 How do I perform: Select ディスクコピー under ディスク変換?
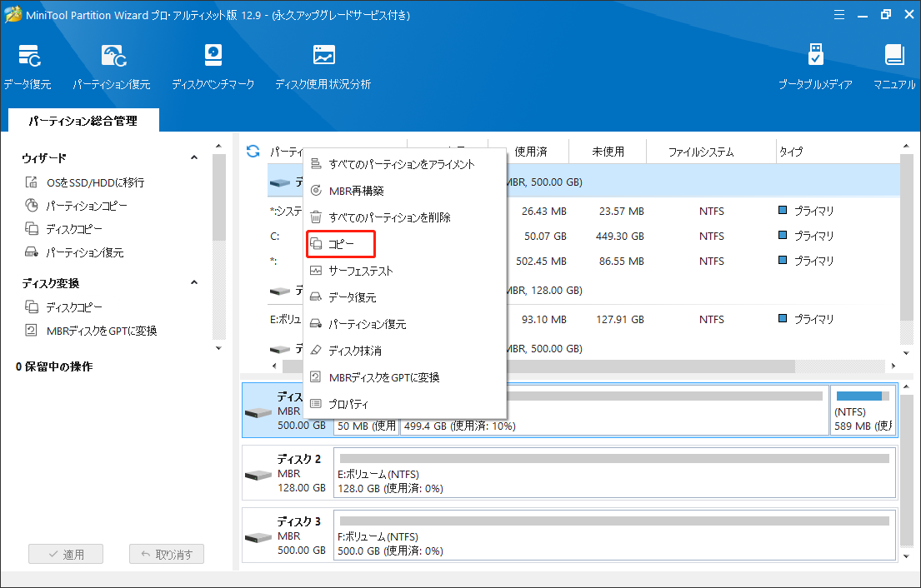[63, 307]
